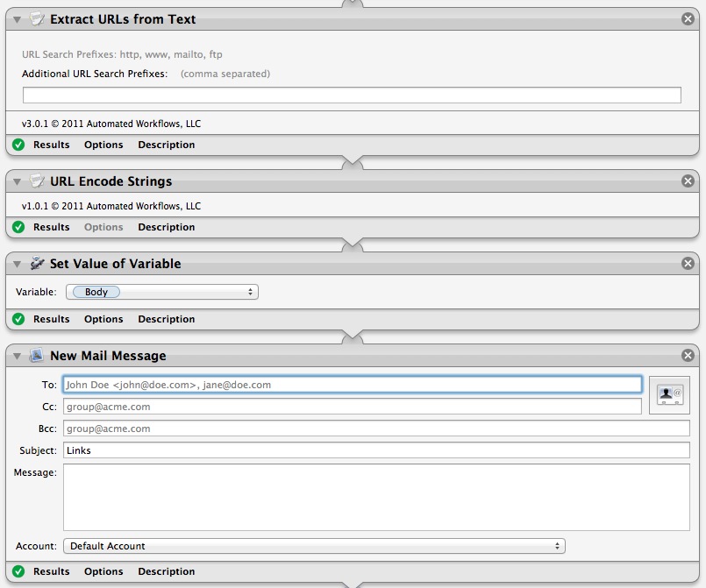Click the Extract URLs from Text action icon
Viewport: 706px width, 588px height.
click(x=36, y=18)
